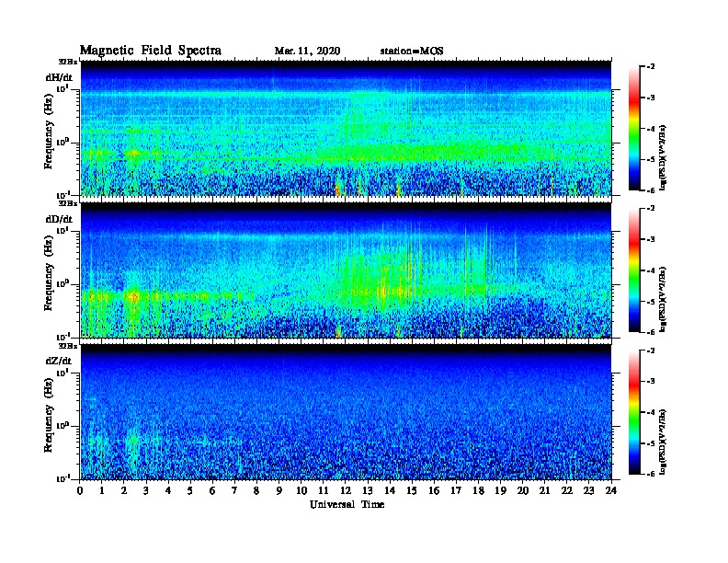This screenshot has width=728, height=563.
Task: Select the date text "Mar. 11, 2020"
Action: (307, 51)
